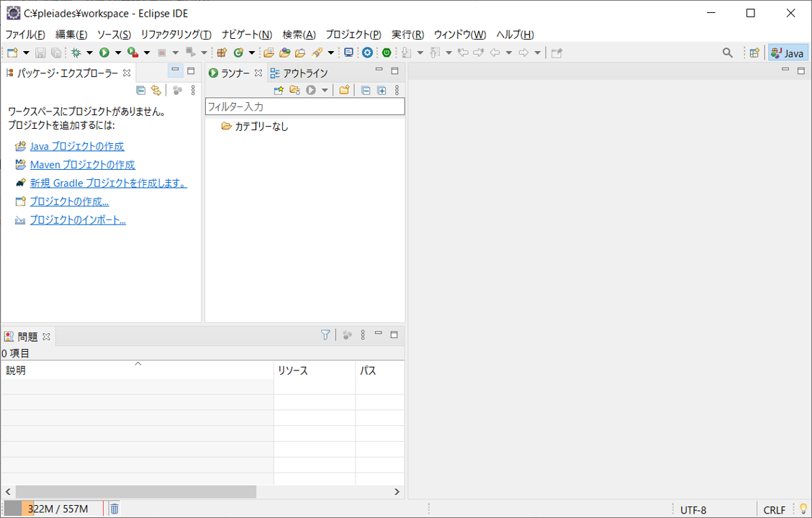Expand all in Runner view
Viewport: 812px width, 518px height.
pyautogui.click(x=382, y=91)
